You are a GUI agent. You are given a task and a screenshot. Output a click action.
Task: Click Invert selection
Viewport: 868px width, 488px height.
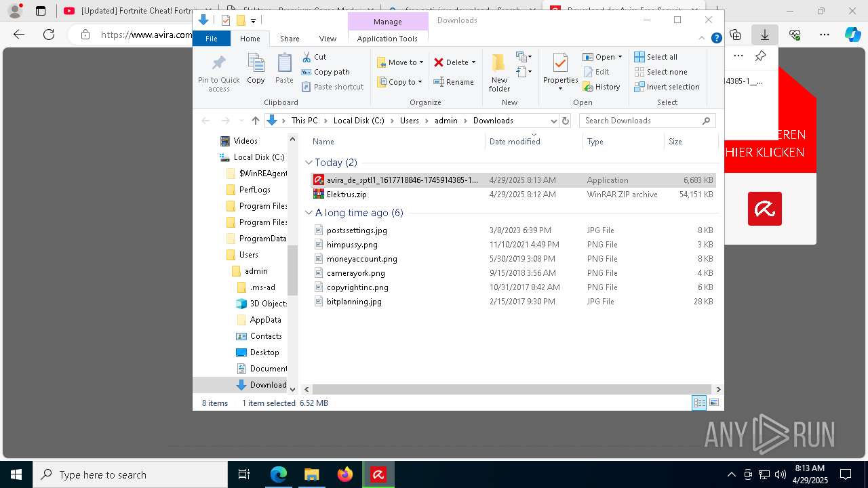coord(667,87)
